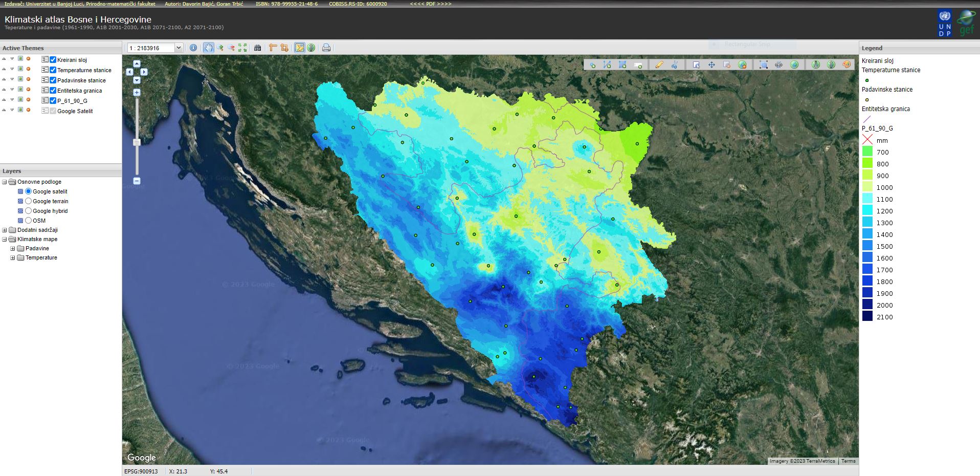Select the pencil edit tool on the map

659,65
